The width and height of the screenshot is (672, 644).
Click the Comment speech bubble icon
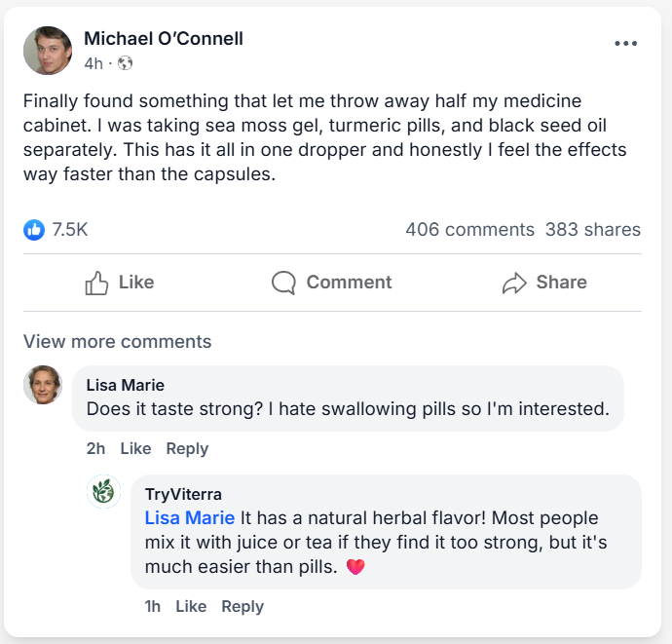coord(283,283)
